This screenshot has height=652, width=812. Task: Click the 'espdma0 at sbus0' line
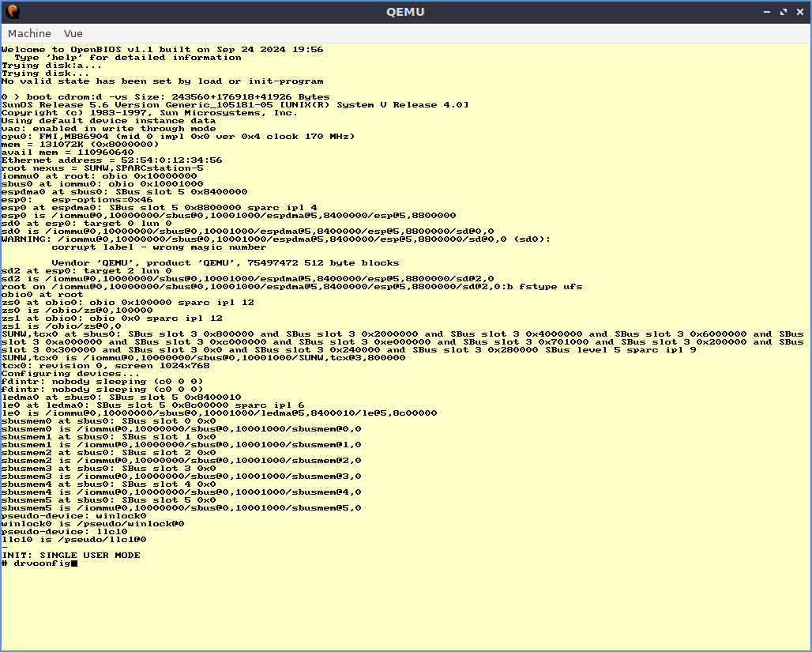(124, 192)
